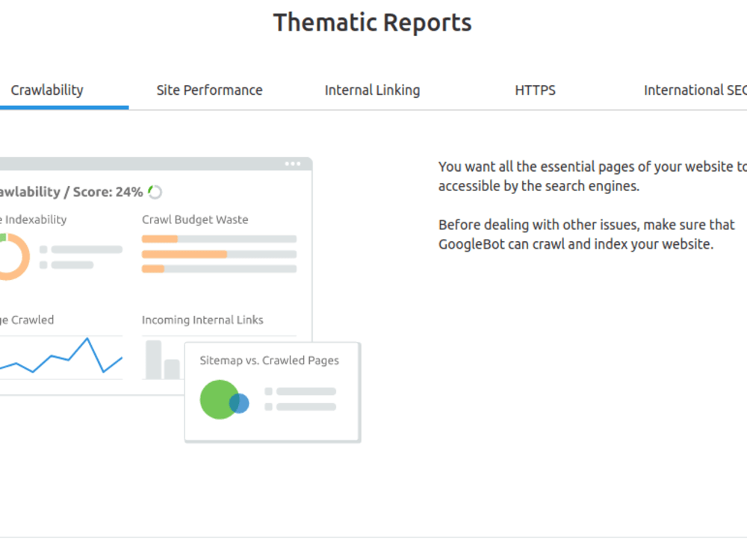The height and width of the screenshot is (560, 747).
Task: Click the three-dots menu icon on preview window
Action: [x=293, y=164]
